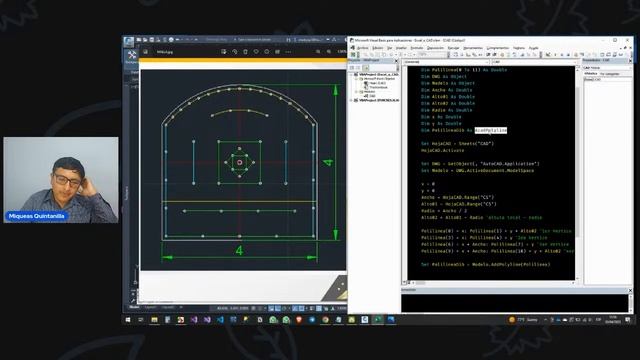This screenshot has height=360, width=640.
Task: Open the Ayuda menu in VBA editor
Action: [x=533, y=48]
